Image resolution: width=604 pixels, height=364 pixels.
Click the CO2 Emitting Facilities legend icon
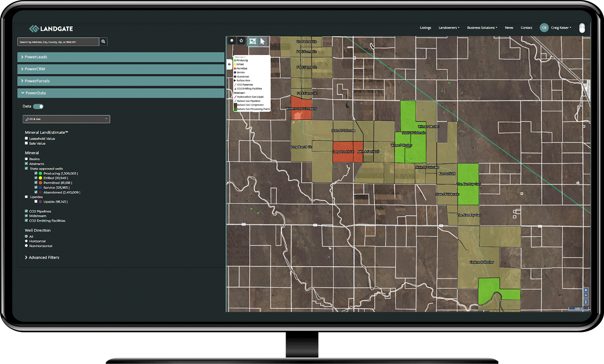[x=235, y=88]
